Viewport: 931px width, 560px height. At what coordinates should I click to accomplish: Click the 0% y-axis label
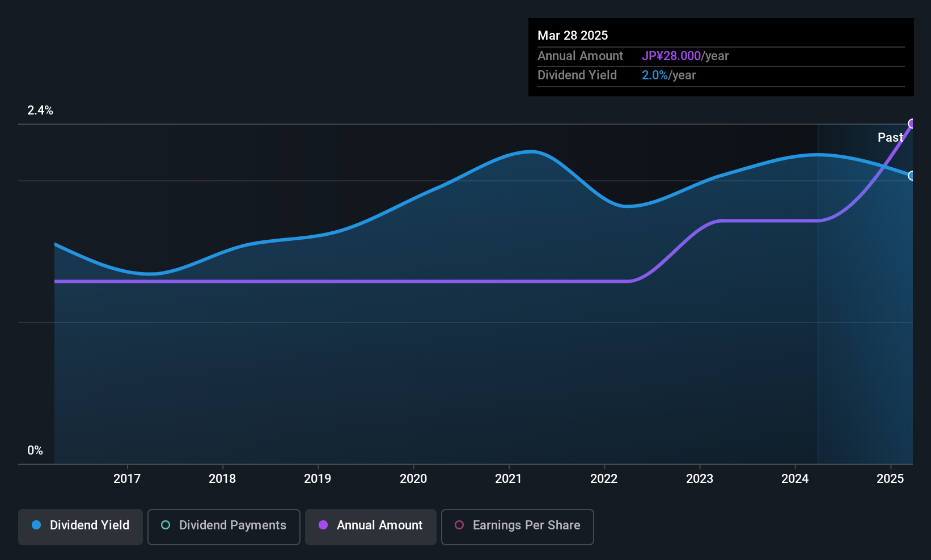point(35,451)
